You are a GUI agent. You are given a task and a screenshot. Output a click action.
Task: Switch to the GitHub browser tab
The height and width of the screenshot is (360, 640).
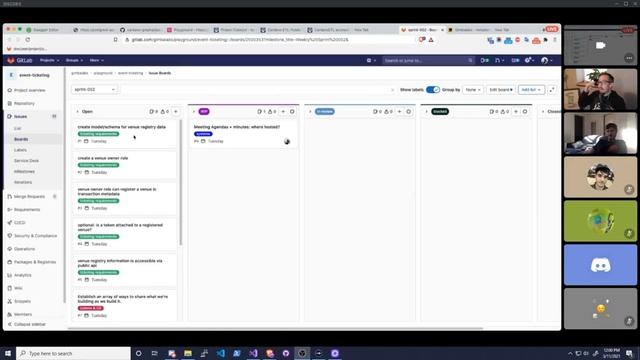click(141, 30)
